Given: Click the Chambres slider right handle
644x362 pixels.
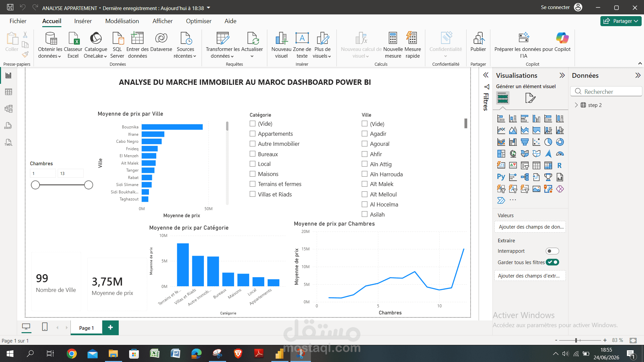Looking at the screenshot, I should point(89,185).
